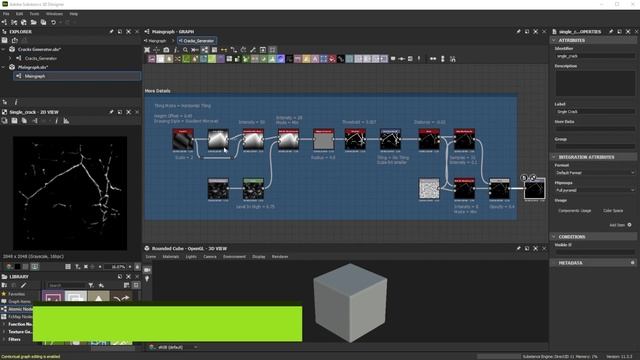The height and width of the screenshot is (360, 640).
Task: Click the camera snapshot icon in graph toolbar
Action: coord(166,50)
